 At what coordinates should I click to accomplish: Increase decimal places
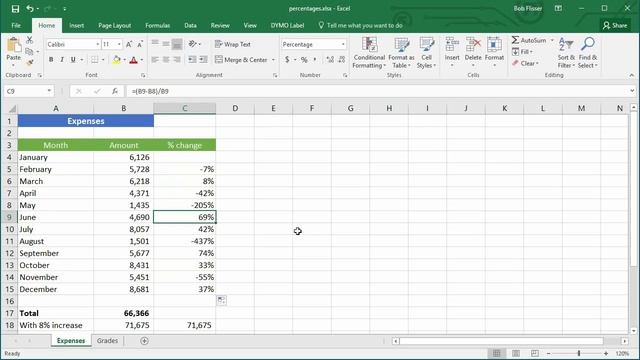tap(330, 60)
